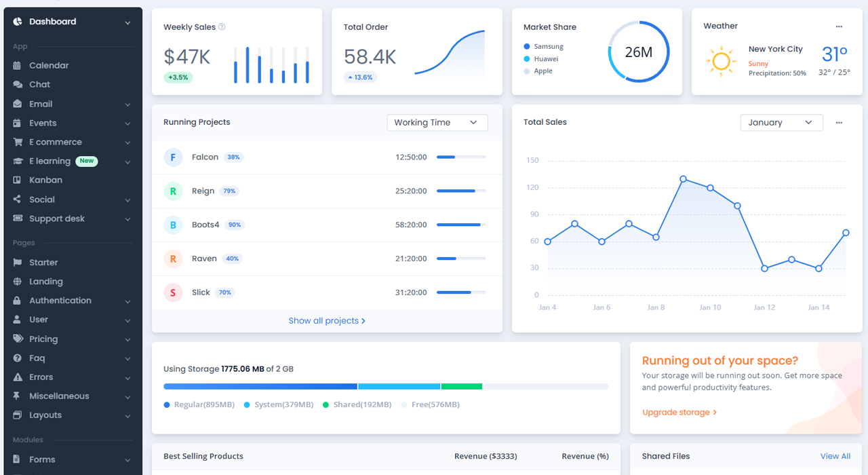
Task: Expand the Authentication menu chevron
Action: (x=127, y=301)
